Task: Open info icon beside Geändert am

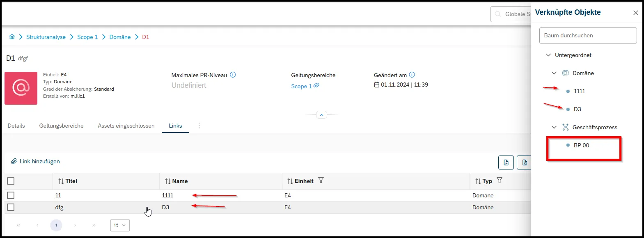Action: (412, 75)
